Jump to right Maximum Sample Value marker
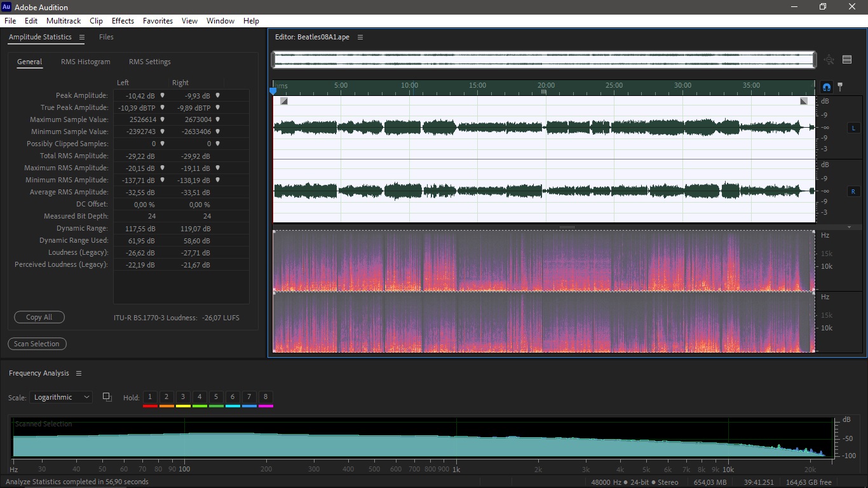Image resolution: width=868 pixels, height=488 pixels. [217, 119]
